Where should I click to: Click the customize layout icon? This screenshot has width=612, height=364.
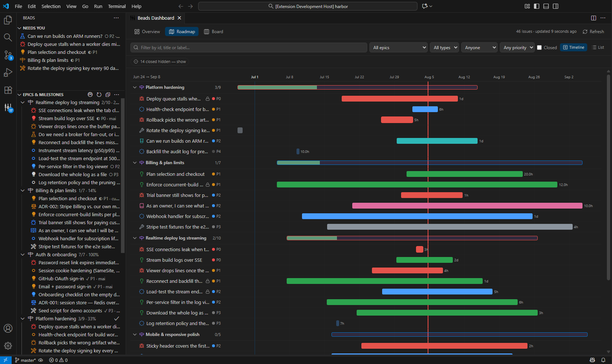point(527,6)
